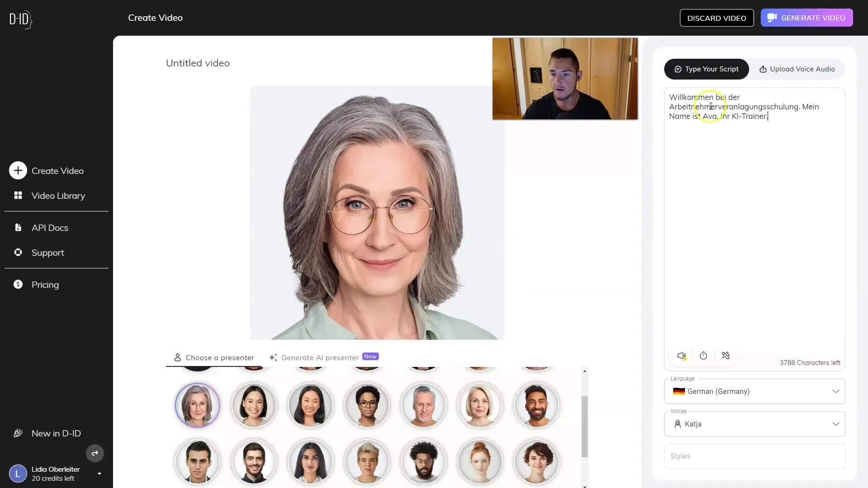Click the DISCARD VIDEO button
The width and height of the screenshot is (868, 488).
[717, 17]
